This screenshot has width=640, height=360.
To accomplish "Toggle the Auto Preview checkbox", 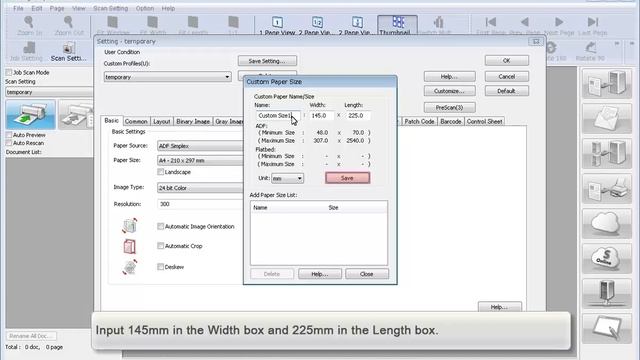I will 9,135.
